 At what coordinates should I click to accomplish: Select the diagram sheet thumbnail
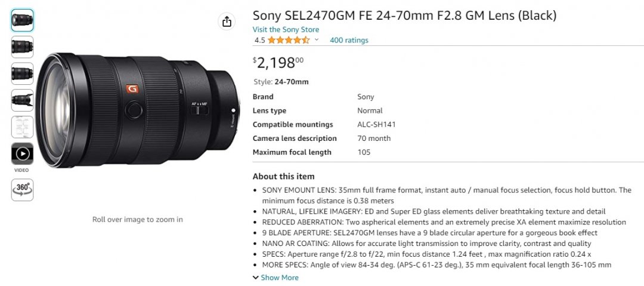tap(22, 127)
